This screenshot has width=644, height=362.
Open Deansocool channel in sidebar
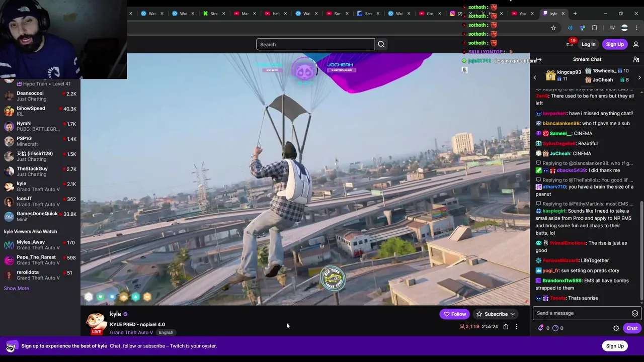pyautogui.click(x=40, y=96)
